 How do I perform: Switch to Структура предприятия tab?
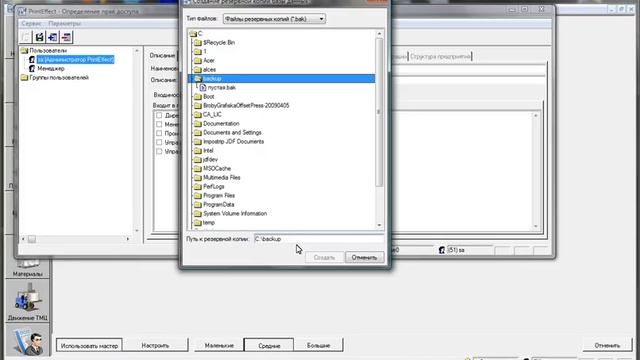[x=440, y=56]
